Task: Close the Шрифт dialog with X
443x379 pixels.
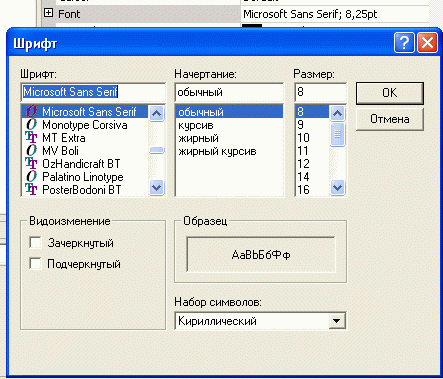Action: 427,43
